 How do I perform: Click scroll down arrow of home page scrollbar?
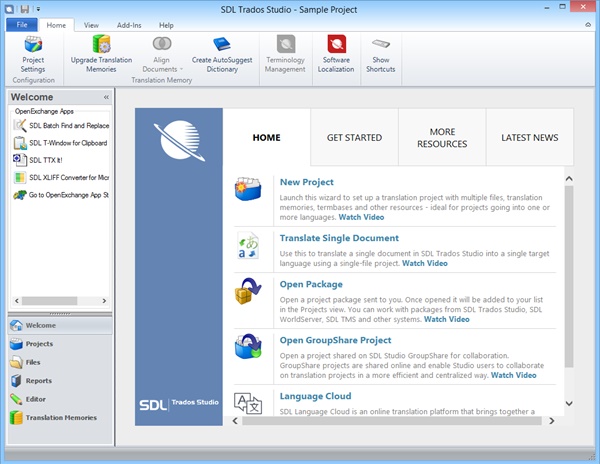click(x=569, y=404)
